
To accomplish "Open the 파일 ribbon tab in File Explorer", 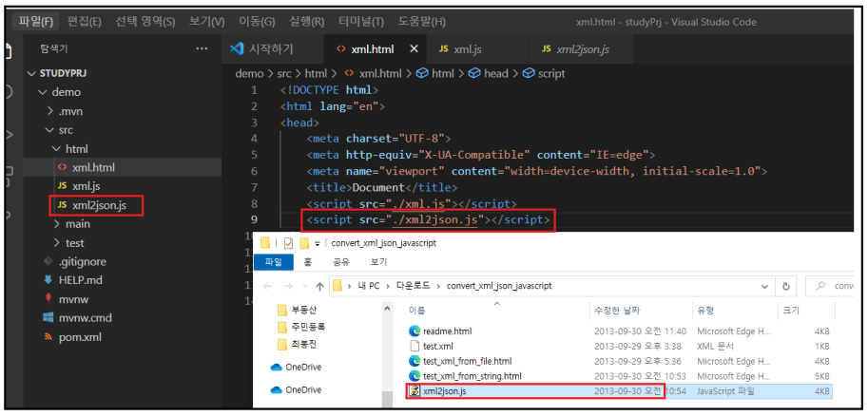I will [x=274, y=261].
